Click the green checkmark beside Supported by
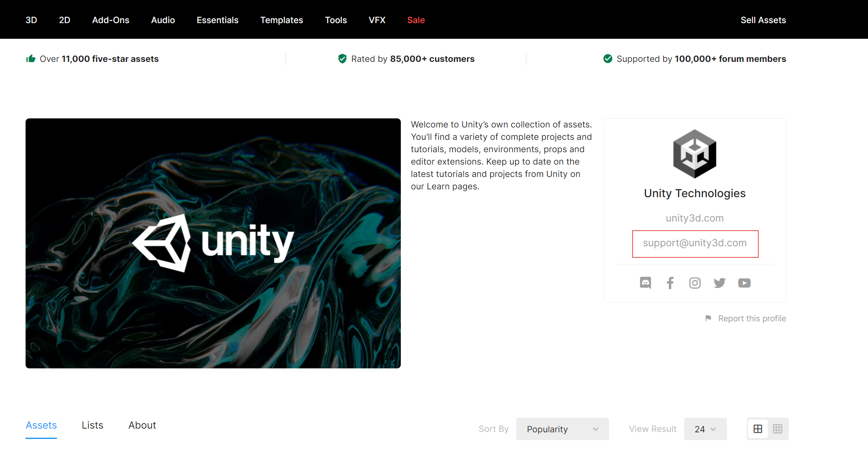The width and height of the screenshot is (868, 455). (608, 59)
